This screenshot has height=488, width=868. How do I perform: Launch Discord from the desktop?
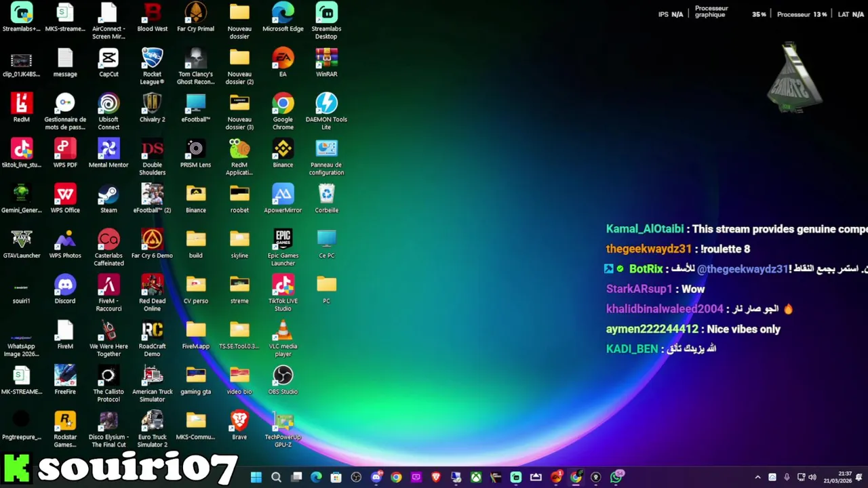[65, 289]
